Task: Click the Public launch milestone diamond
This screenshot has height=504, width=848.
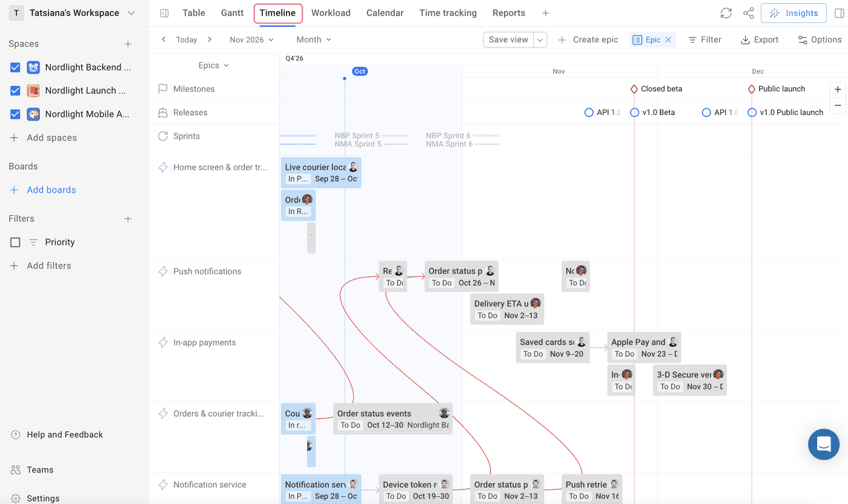Action: (x=752, y=89)
